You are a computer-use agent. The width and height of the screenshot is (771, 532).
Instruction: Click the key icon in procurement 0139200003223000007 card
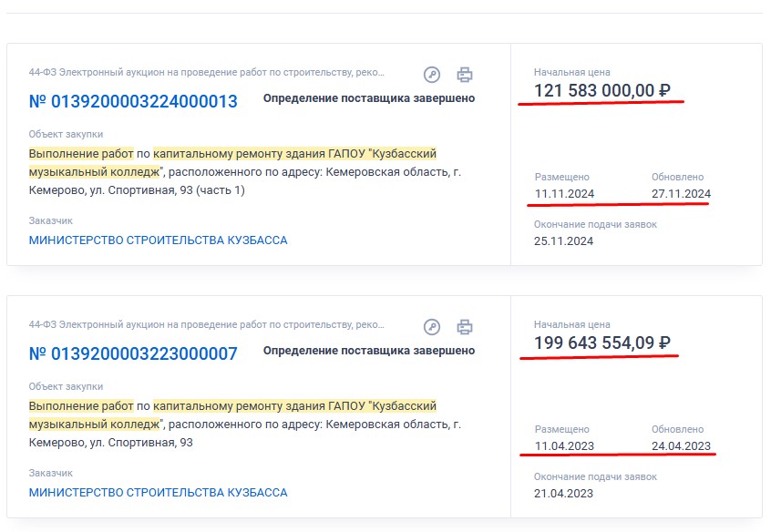[433, 327]
